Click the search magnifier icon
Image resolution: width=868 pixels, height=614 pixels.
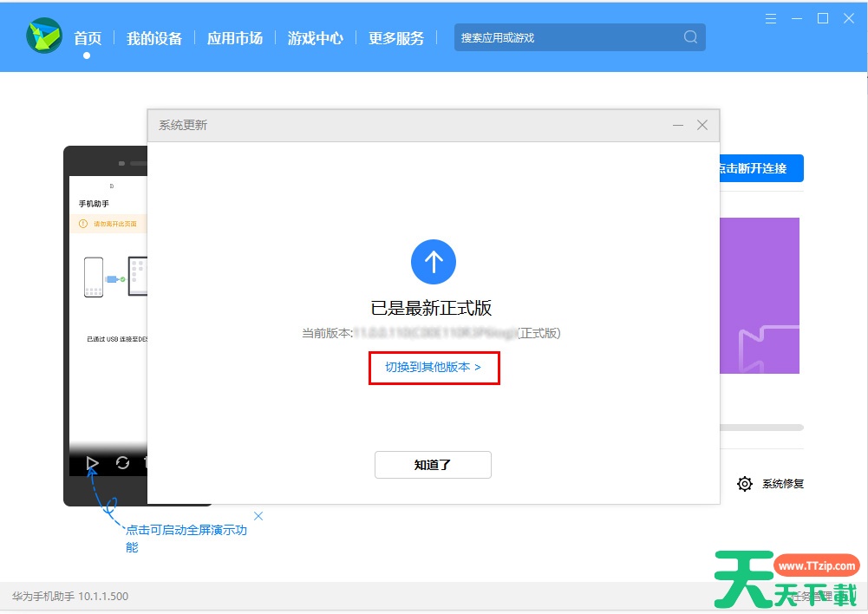pyautogui.click(x=689, y=37)
